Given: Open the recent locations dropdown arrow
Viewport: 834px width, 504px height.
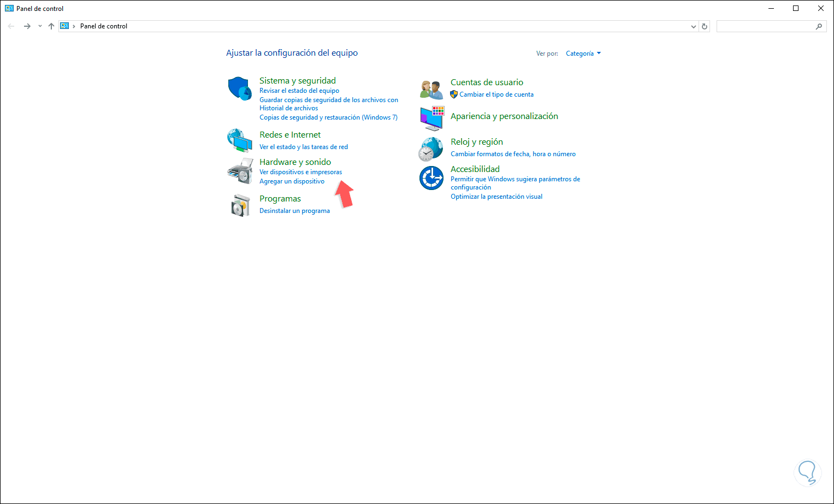Looking at the screenshot, I should tap(40, 26).
